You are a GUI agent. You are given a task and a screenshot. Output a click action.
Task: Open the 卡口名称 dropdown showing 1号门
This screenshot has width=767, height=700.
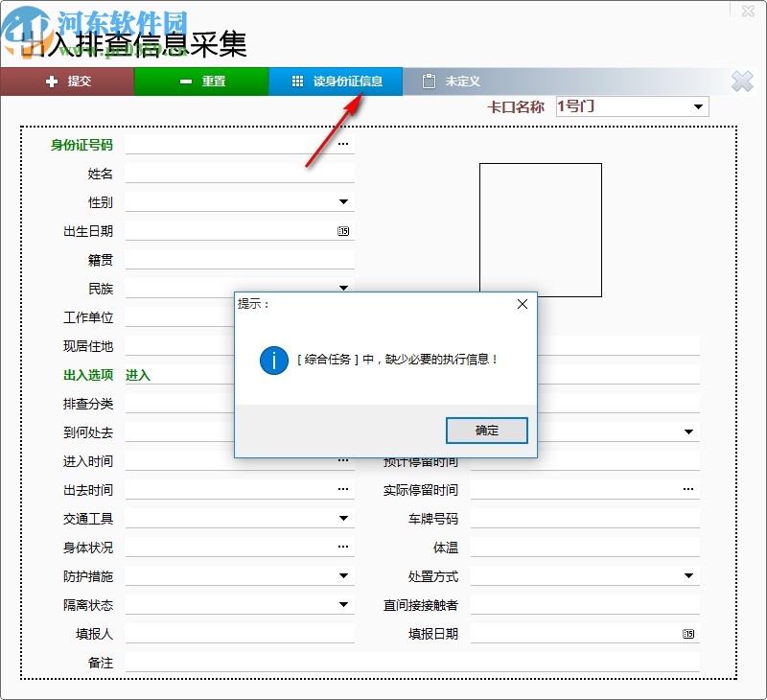point(697,106)
